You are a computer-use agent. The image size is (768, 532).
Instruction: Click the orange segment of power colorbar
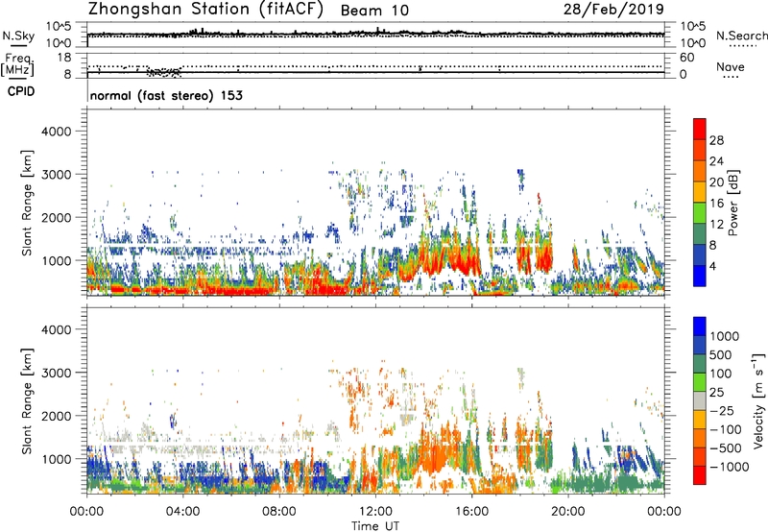[700, 171]
